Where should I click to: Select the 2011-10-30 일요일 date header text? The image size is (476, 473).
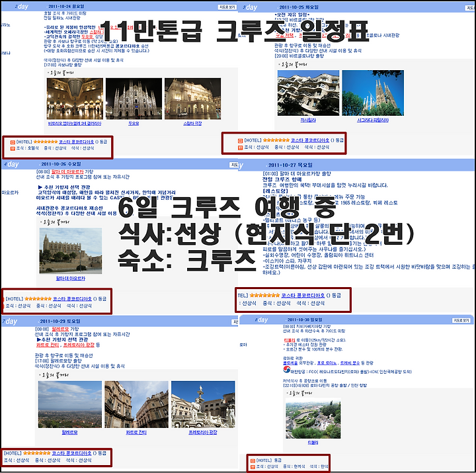pyautogui.click(x=305, y=320)
